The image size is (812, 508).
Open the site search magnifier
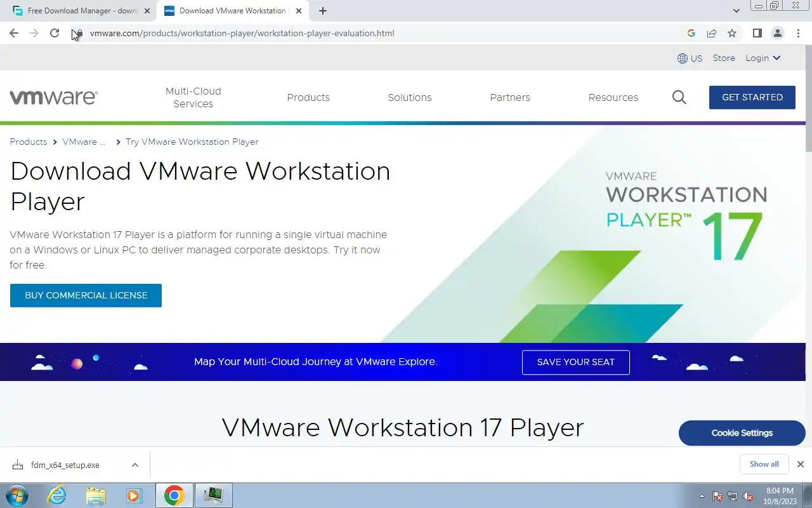pyautogui.click(x=679, y=97)
